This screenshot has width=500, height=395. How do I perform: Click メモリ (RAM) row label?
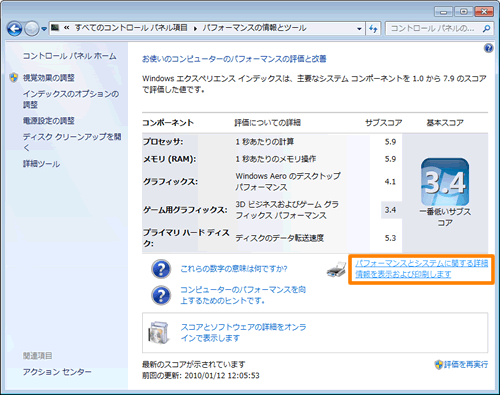point(169,159)
